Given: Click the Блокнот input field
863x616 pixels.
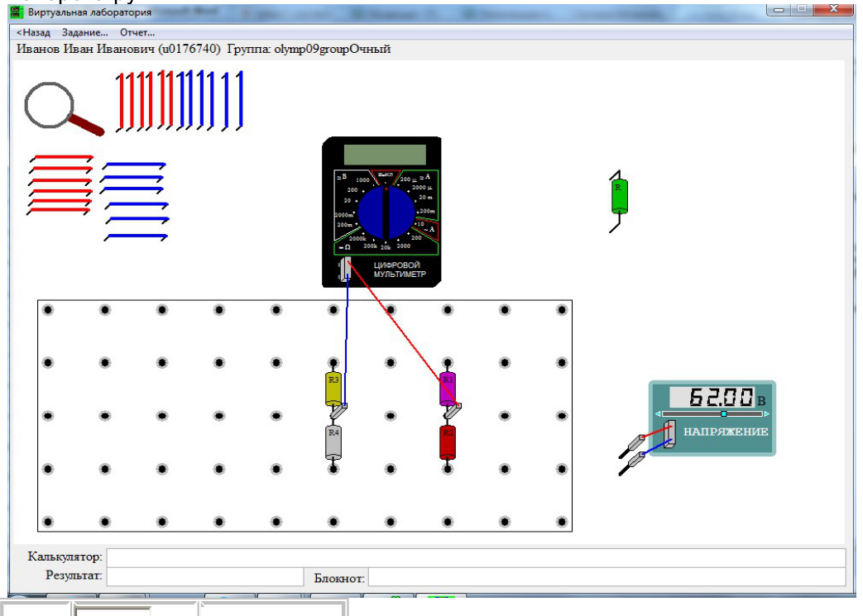Looking at the screenshot, I should point(607,577).
